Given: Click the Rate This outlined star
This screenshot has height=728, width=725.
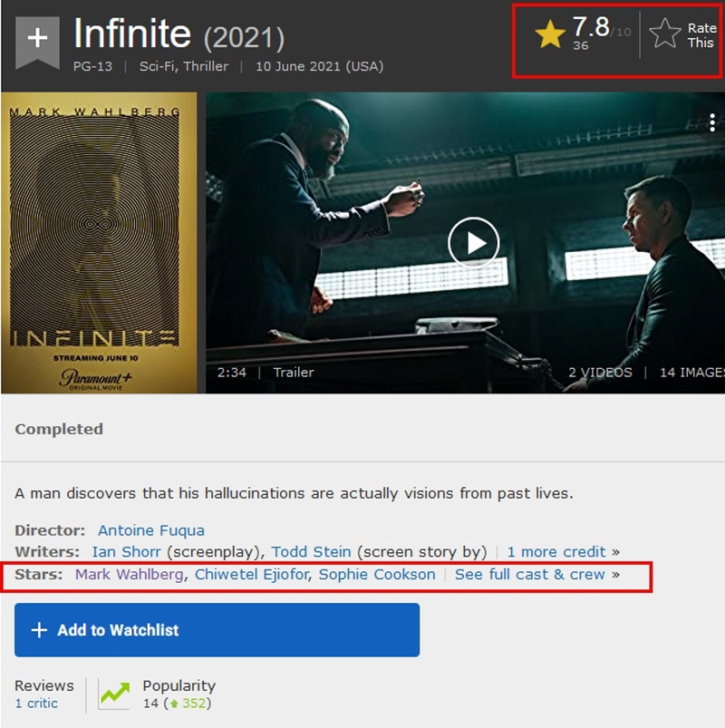Looking at the screenshot, I should coord(664,34).
